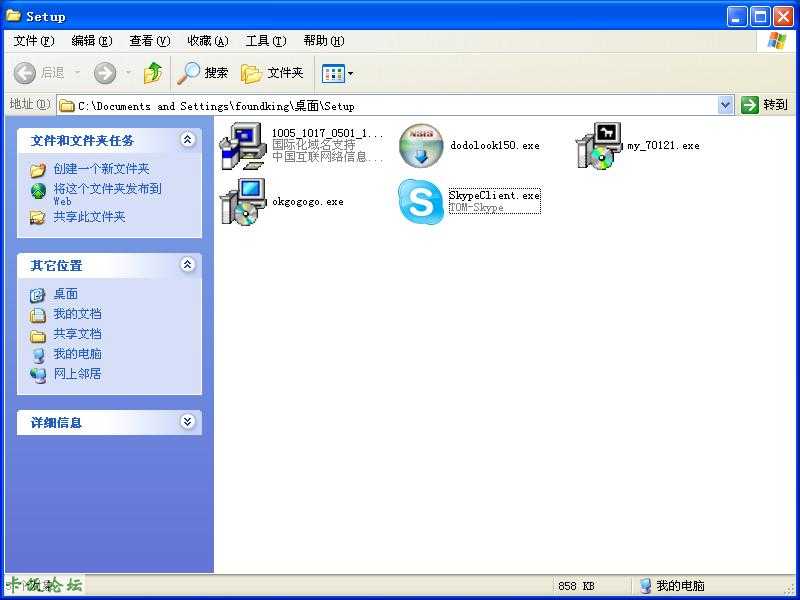Click 共享此文件夹 link

[89, 217]
